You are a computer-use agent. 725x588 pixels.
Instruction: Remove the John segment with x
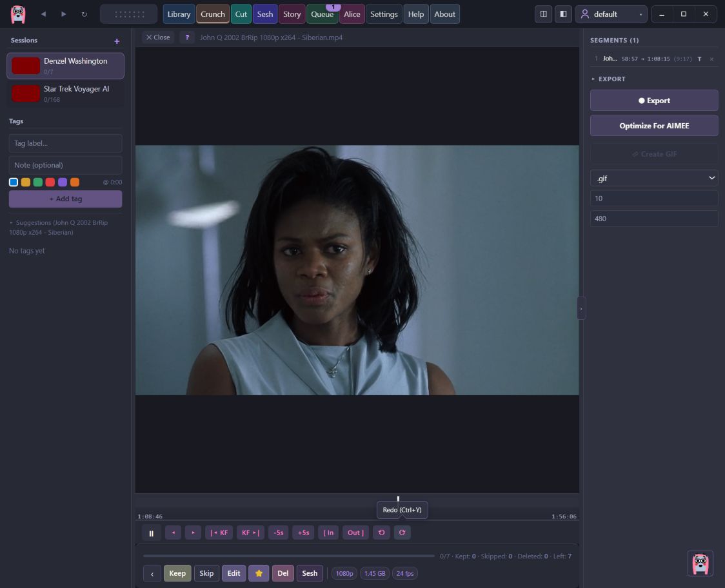point(711,59)
